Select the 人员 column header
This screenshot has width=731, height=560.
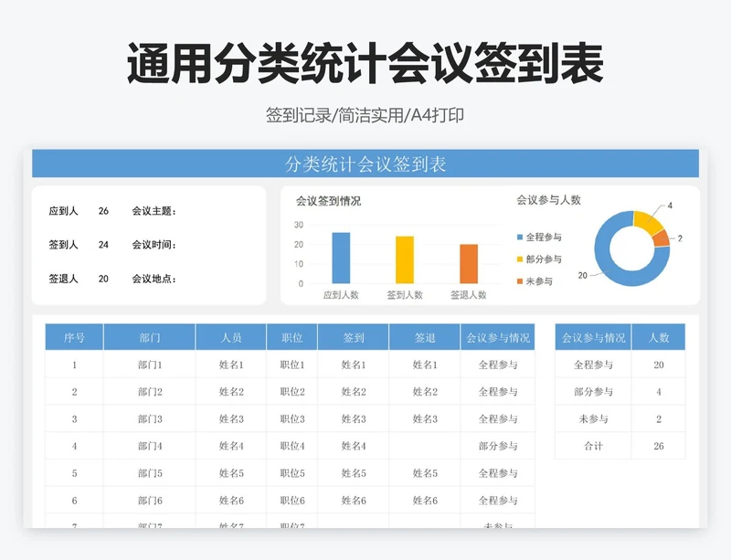coord(231,337)
